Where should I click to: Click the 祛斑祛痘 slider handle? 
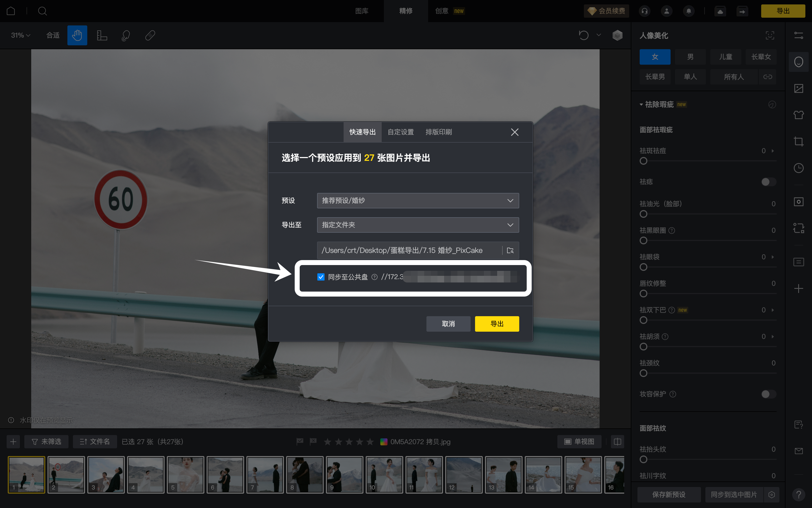(x=643, y=161)
